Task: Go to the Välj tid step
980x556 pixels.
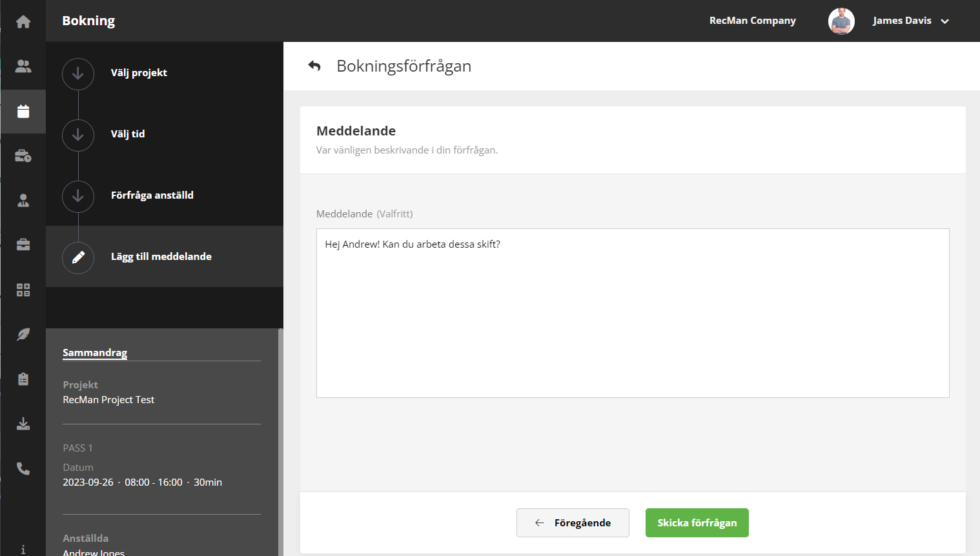Action: point(128,134)
